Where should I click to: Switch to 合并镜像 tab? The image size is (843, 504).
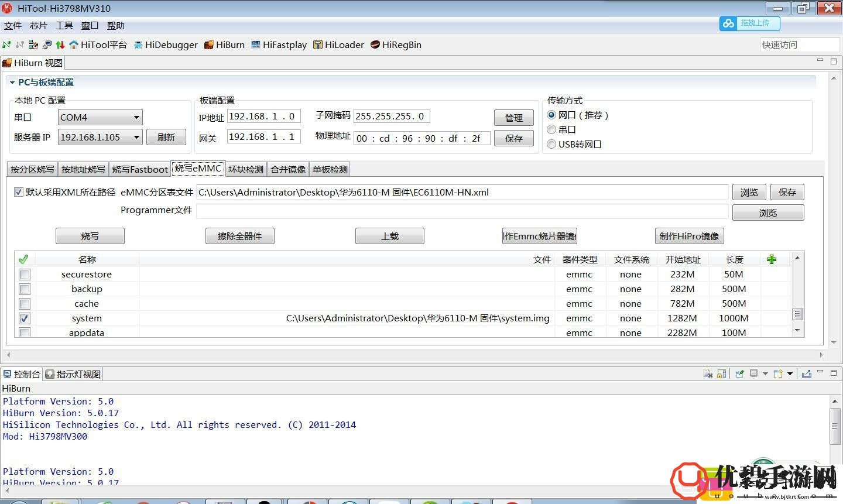click(x=288, y=169)
